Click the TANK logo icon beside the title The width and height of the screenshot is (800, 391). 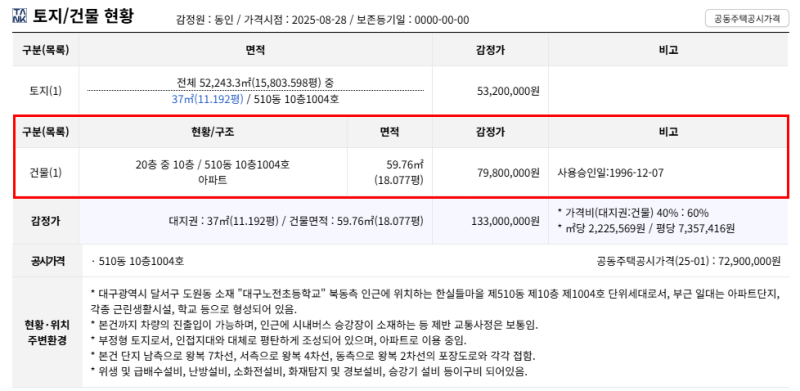click(19, 16)
